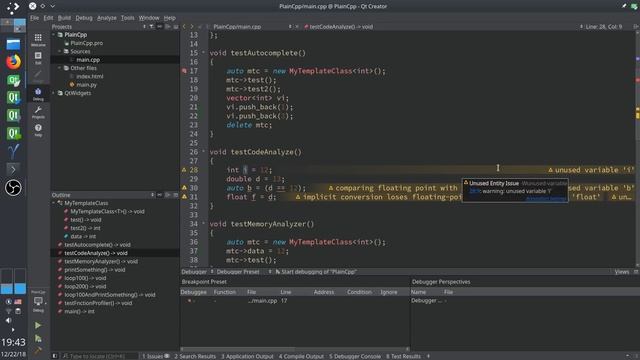Image resolution: width=640 pixels, height=360 pixels.
Task: Split the Projects panel
Action: coord(168,27)
